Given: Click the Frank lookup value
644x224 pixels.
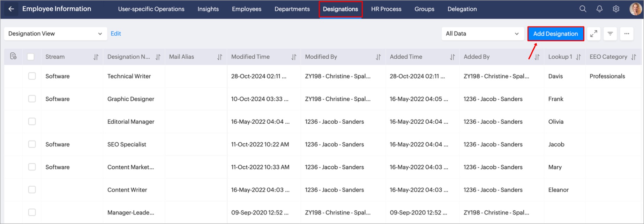Looking at the screenshot, I should pyautogui.click(x=556, y=99).
